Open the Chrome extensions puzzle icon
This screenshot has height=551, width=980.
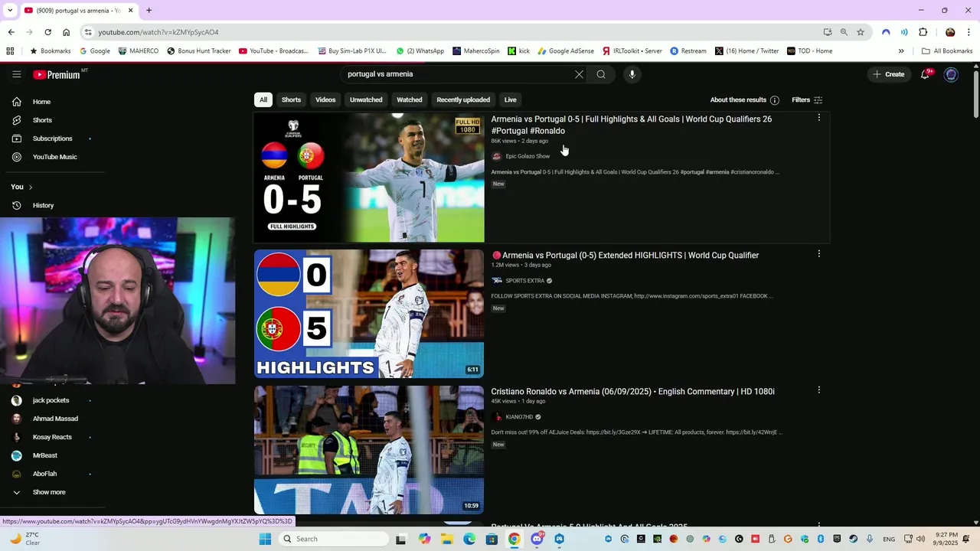923,32
